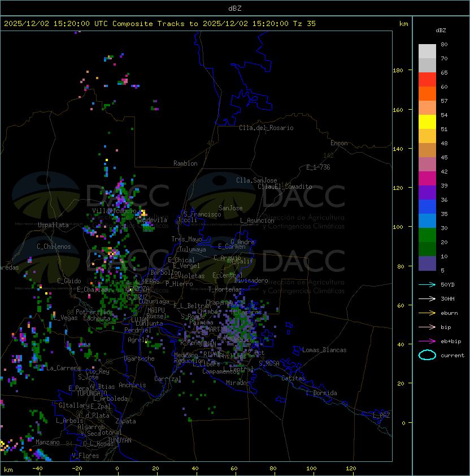470x476 pixels.
Task: Click the yellow 51-54 dBZ color swatch
Action: (427, 122)
